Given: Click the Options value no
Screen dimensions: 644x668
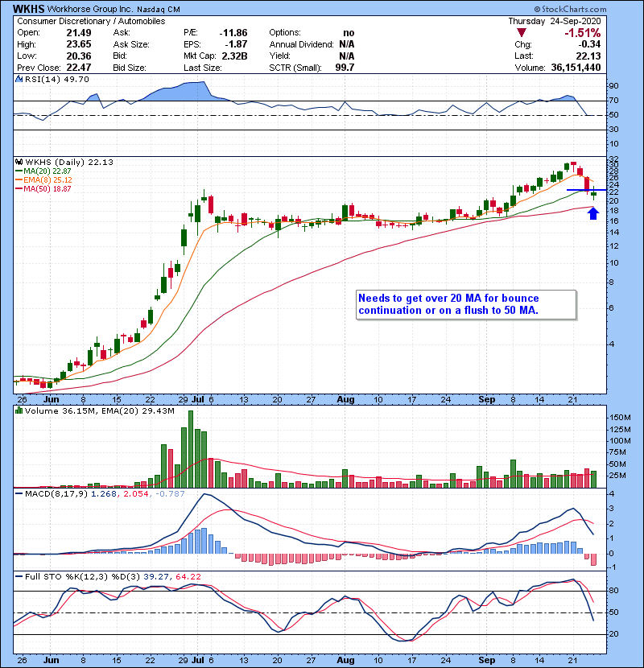Looking at the screenshot, I should (349, 33).
